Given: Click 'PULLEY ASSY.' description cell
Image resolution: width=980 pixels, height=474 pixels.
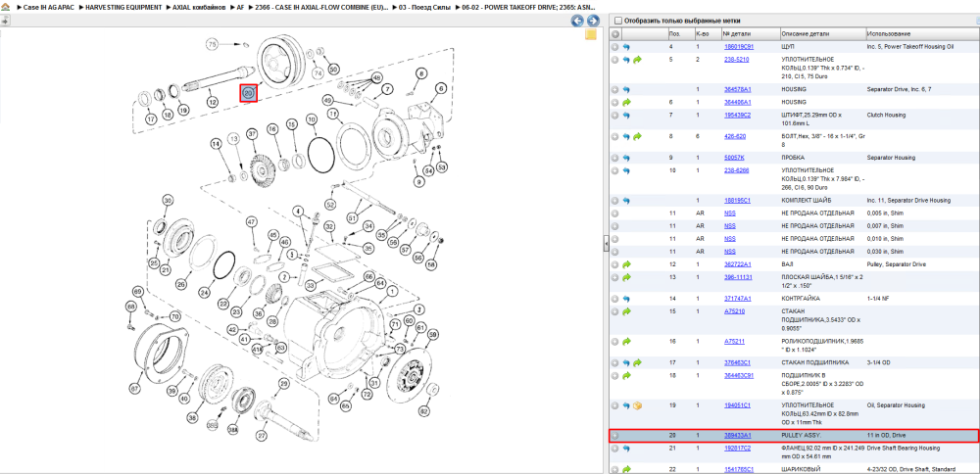Looking at the screenshot, I should (x=802, y=435).
